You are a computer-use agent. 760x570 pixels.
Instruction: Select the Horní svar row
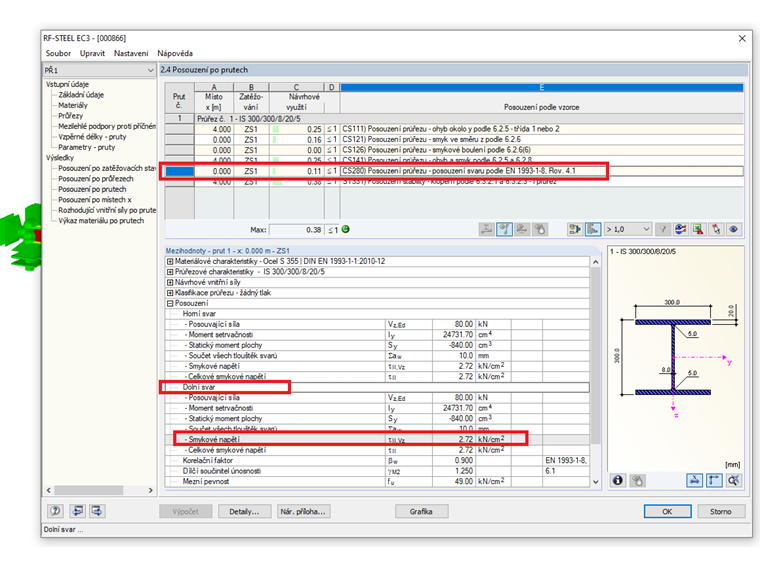coord(377,314)
